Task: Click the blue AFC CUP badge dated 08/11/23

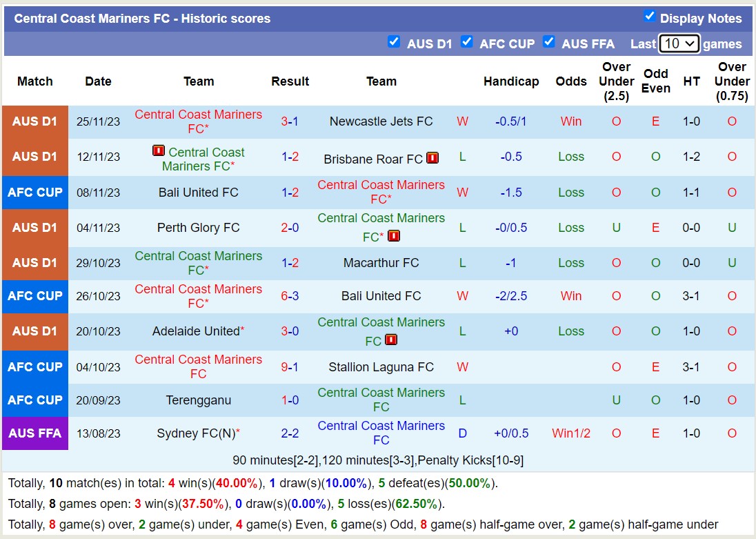Action: point(35,193)
